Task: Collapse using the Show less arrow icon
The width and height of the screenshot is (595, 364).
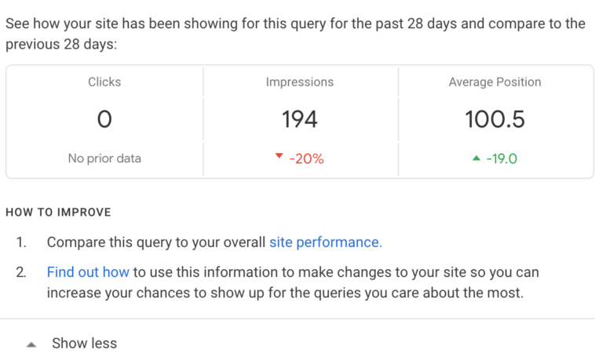Action: (x=31, y=344)
